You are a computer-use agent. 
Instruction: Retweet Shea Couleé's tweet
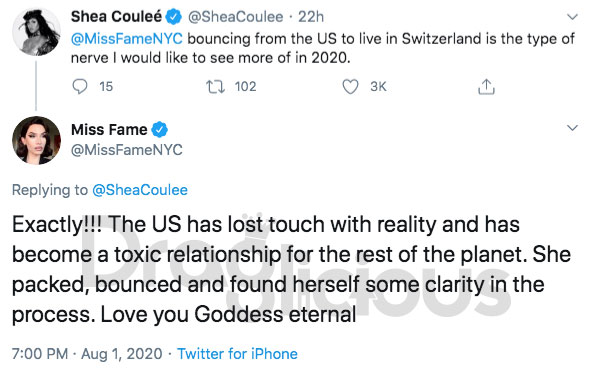[215, 86]
